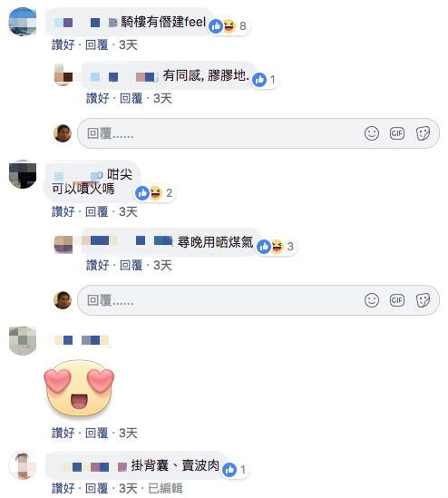Open emoji picker in first reply box

[x=372, y=133]
